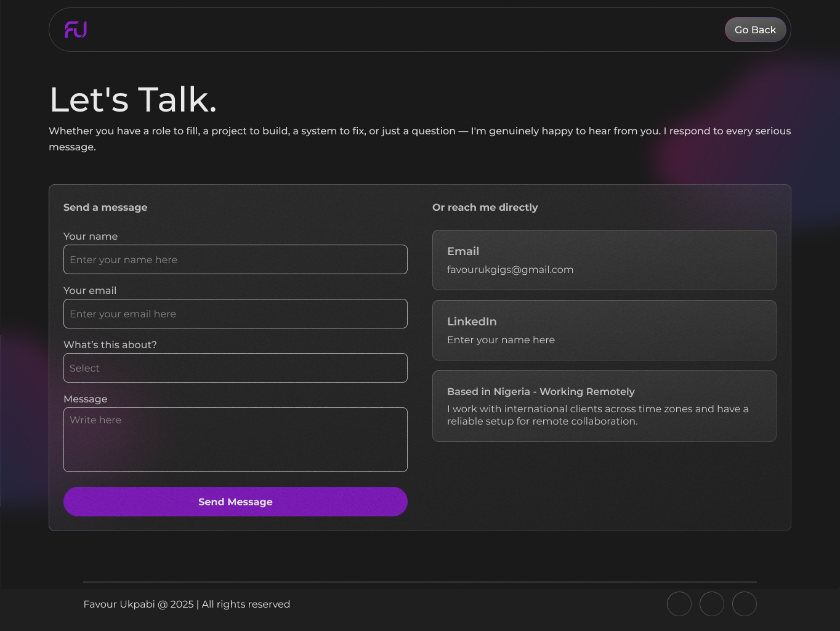Click the Send a message heading

pyautogui.click(x=105, y=207)
